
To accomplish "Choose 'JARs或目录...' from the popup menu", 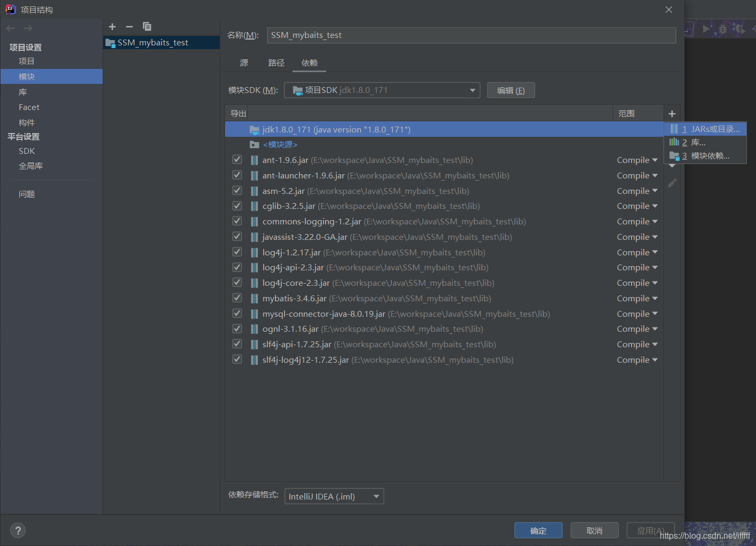I will click(705, 129).
